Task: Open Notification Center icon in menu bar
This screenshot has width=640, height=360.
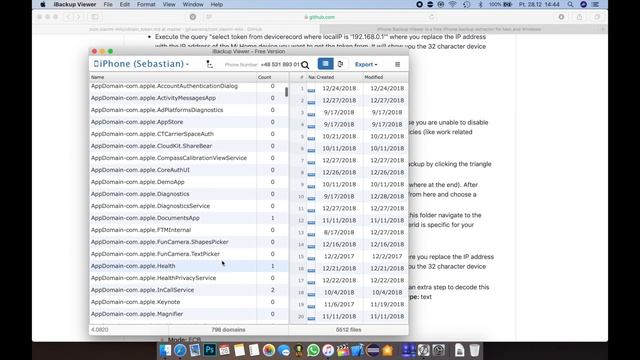Action: 596,4
